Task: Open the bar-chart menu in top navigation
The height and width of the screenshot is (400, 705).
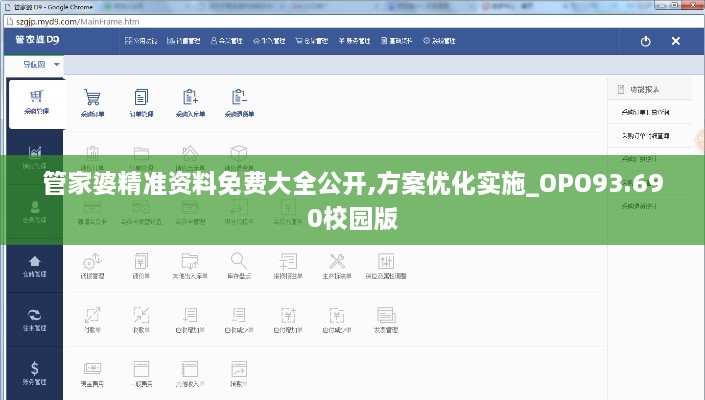Action: point(183,41)
